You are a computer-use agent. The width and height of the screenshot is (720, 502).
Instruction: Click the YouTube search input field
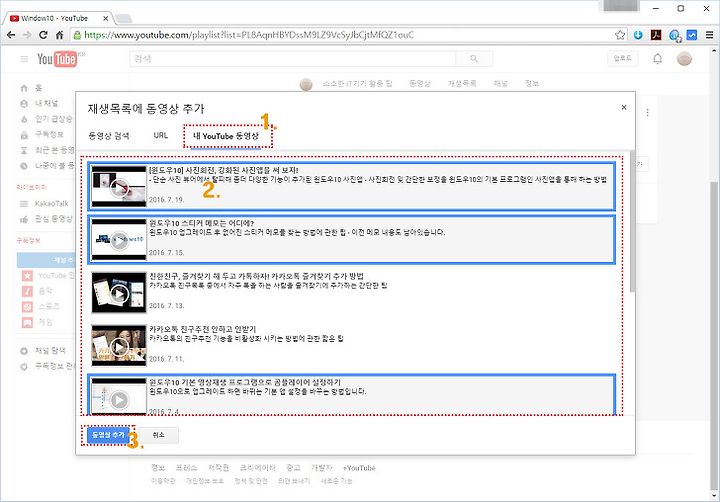293,59
